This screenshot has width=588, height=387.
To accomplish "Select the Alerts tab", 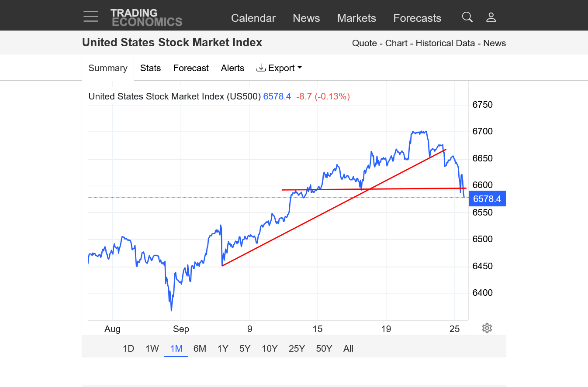I will [232, 68].
